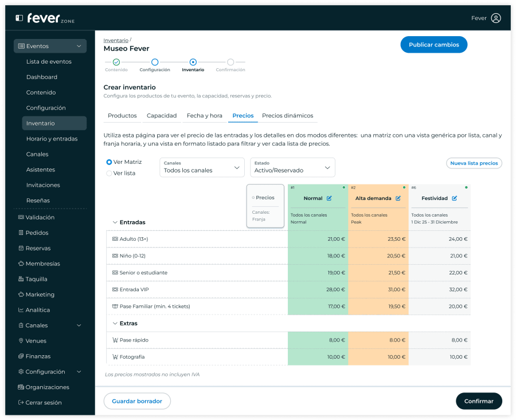Open the Estado dropdown
The image size is (516, 420).
click(292, 167)
